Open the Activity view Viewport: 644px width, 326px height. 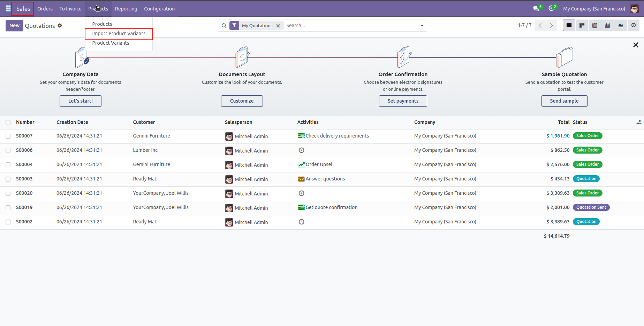[634, 25]
